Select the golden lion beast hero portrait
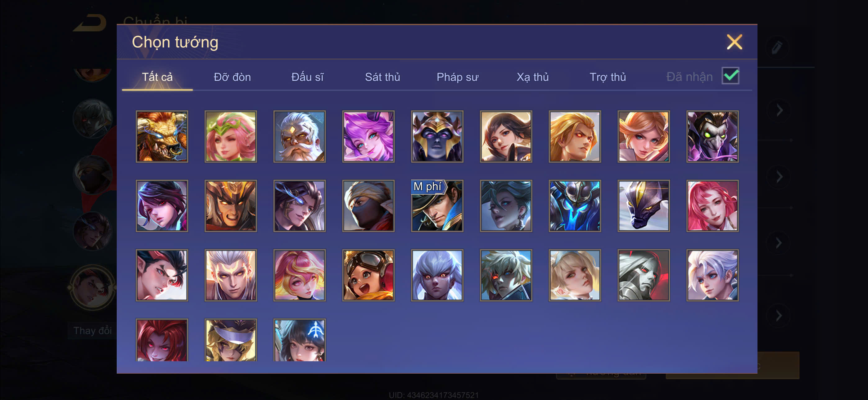 (162, 136)
